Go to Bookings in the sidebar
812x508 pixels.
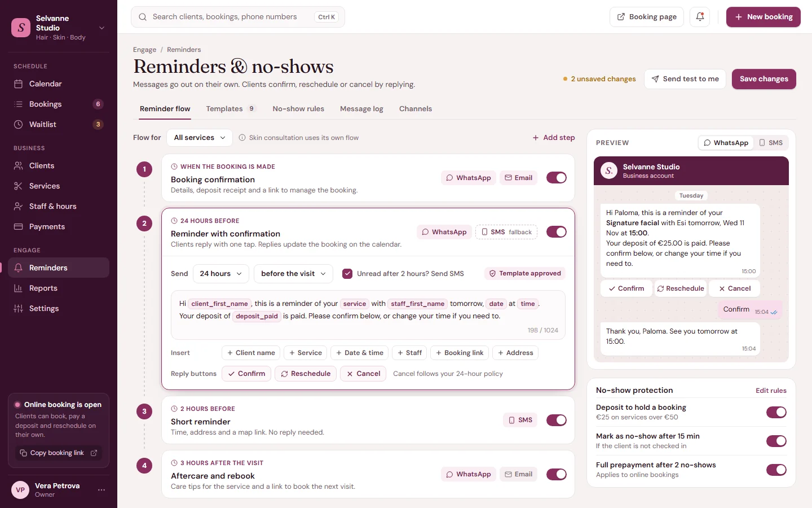tap(59, 104)
